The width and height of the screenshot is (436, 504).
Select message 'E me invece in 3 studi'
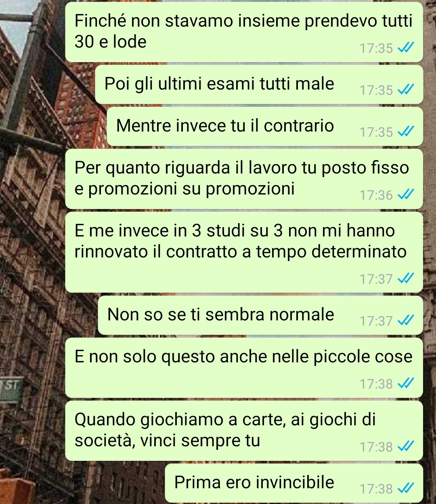click(244, 252)
